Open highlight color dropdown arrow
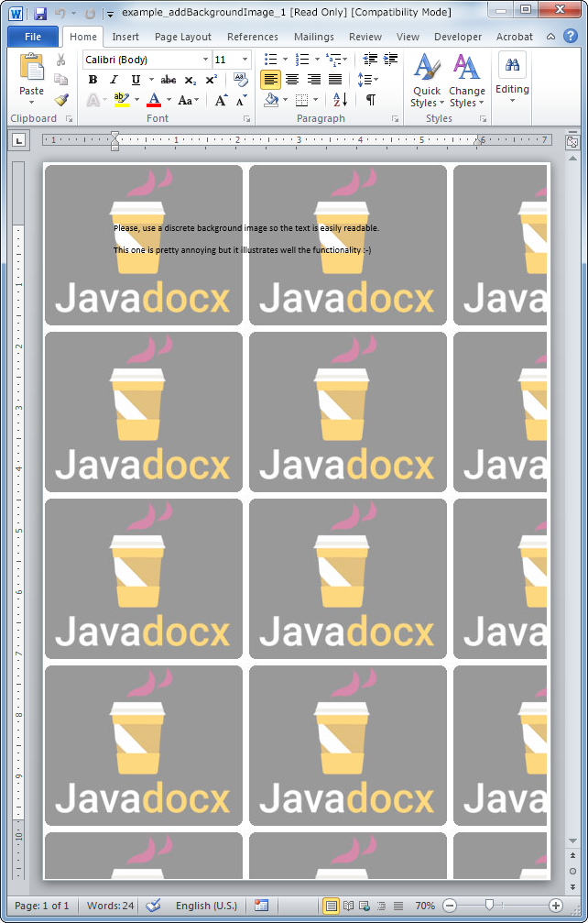 (x=137, y=100)
